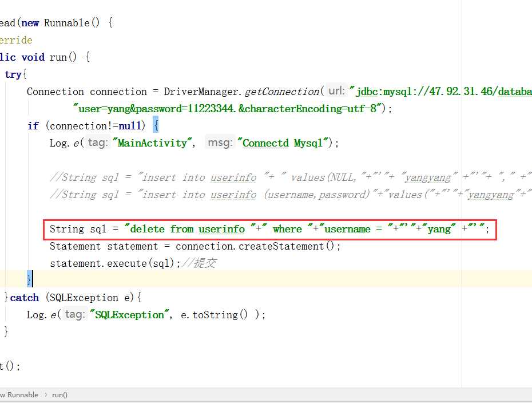Click 'e.toString()' call
Viewport: 532px width, 403px height.
215,315
